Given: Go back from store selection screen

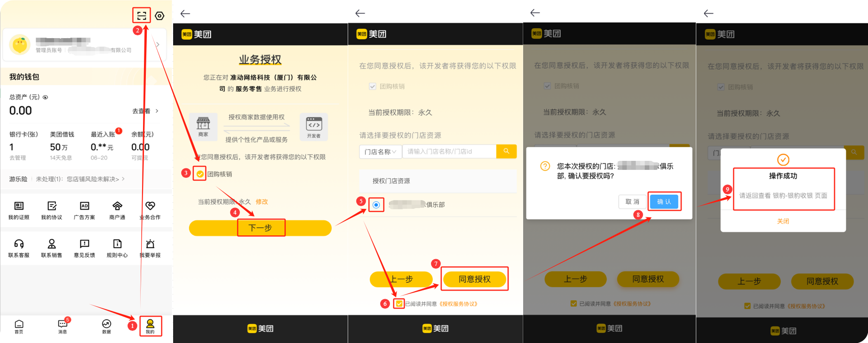Looking at the screenshot, I should click(x=360, y=13).
